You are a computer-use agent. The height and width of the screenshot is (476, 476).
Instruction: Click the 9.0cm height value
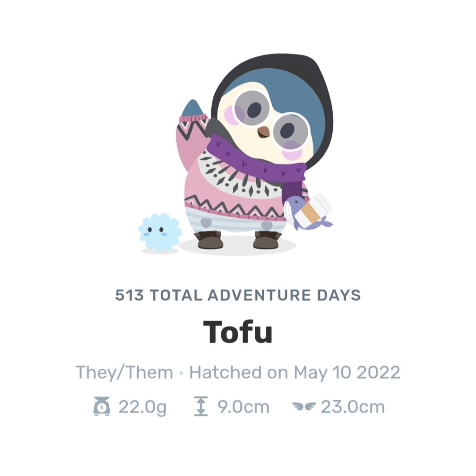tap(244, 407)
